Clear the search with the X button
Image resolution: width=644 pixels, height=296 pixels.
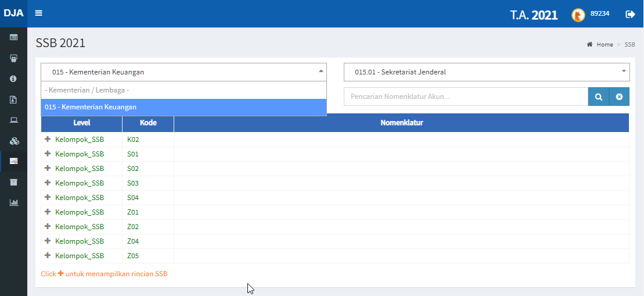pos(619,97)
